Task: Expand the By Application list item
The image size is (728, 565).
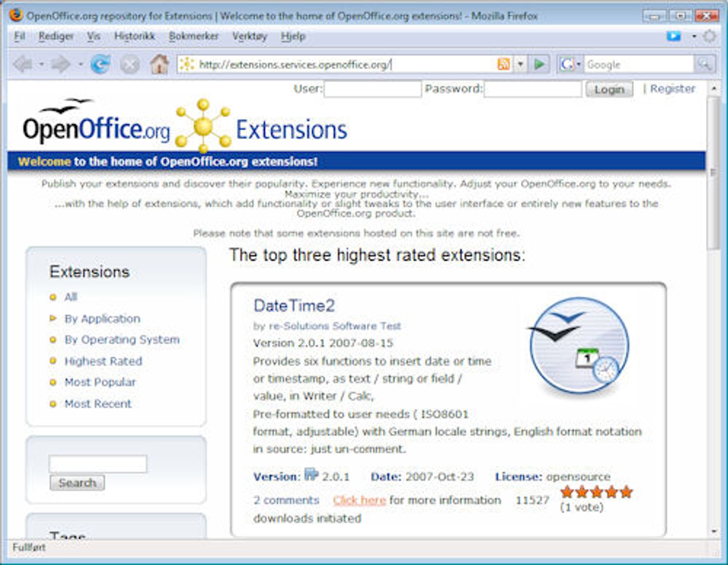Action: (53, 319)
